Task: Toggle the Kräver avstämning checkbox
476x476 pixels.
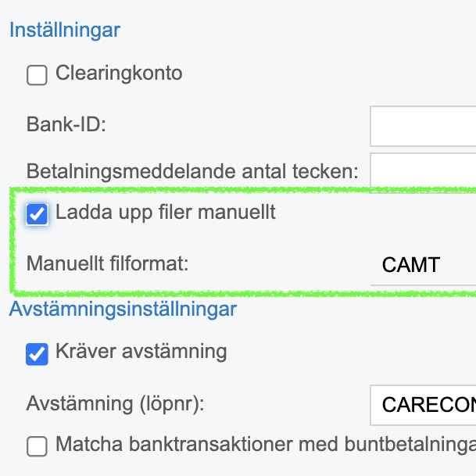Action: coord(37,353)
